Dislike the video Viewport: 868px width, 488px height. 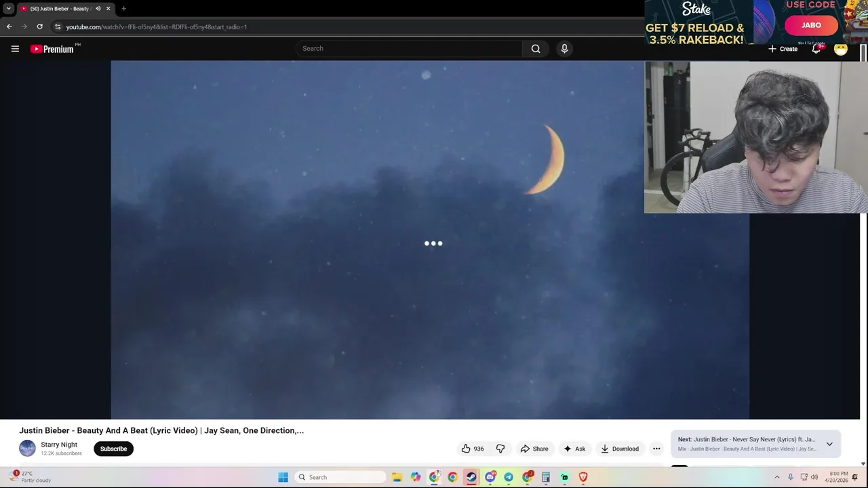pos(500,449)
